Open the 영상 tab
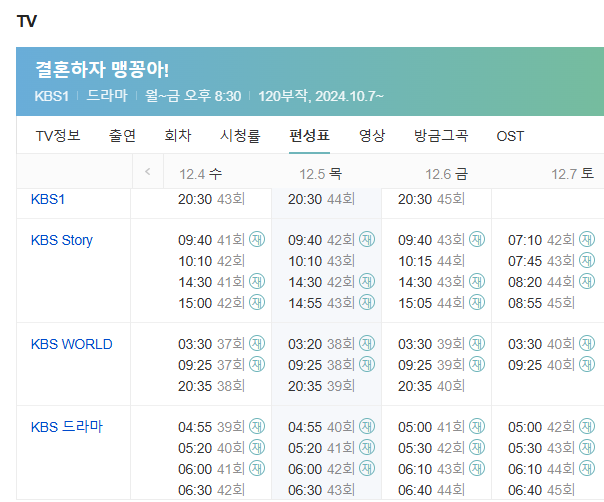 (372, 136)
